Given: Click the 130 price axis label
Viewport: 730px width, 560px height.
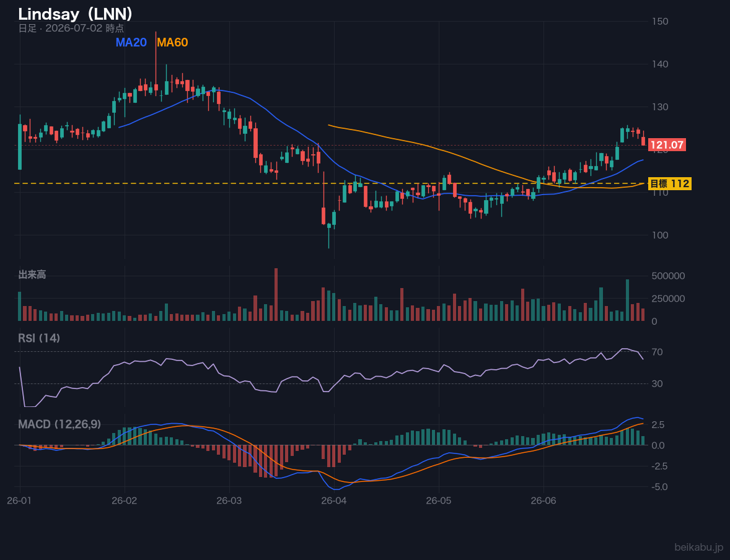Looking at the screenshot, I should (x=660, y=107).
